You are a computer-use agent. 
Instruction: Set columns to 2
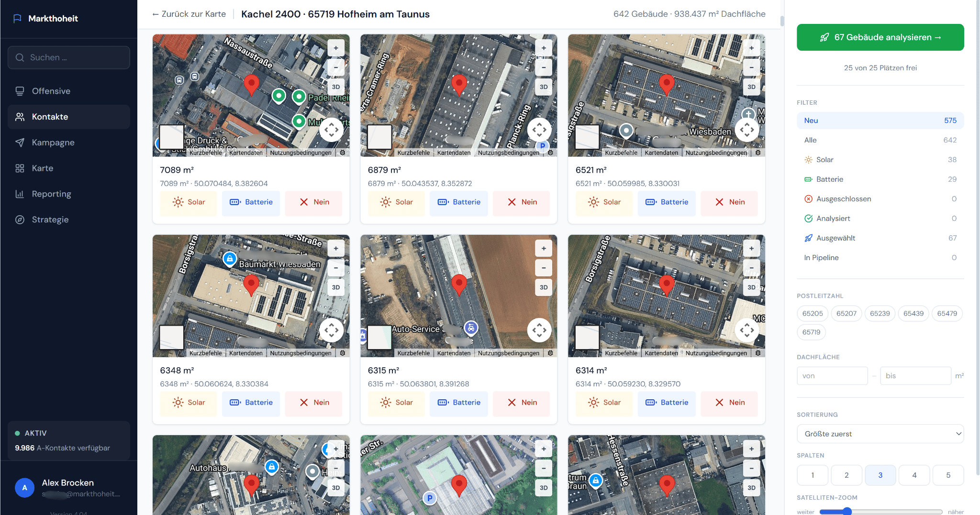point(846,475)
